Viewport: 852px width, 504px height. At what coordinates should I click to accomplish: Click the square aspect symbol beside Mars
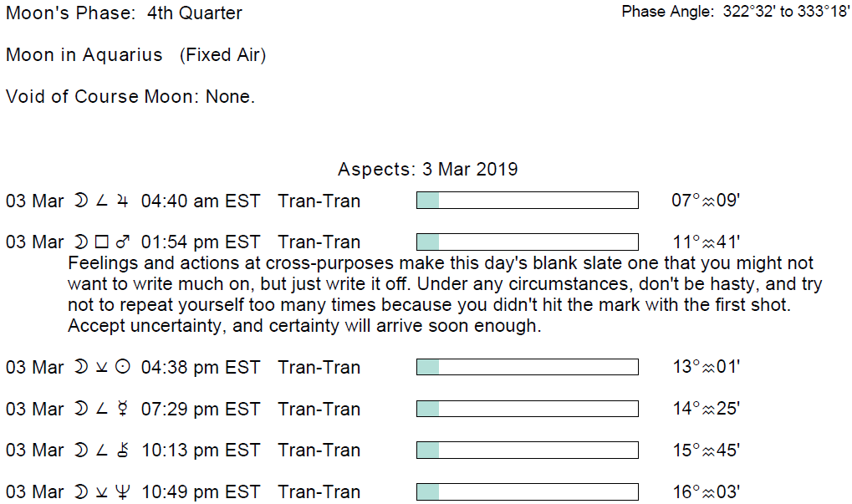(x=102, y=242)
